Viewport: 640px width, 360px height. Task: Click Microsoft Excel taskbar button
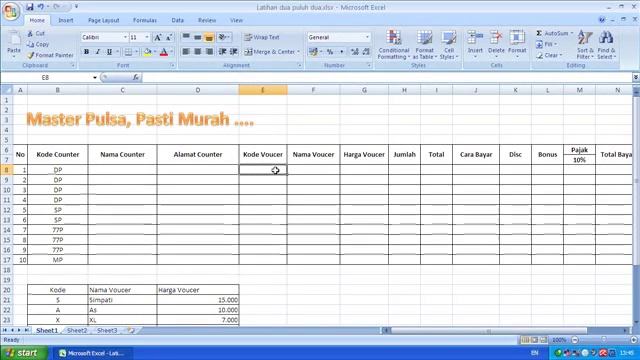click(92, 353)
